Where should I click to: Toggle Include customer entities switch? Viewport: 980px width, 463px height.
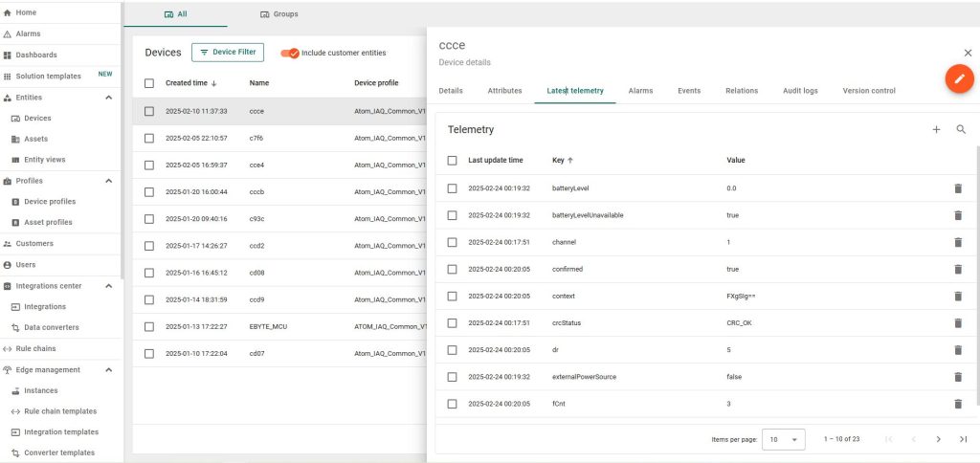tap(290, 53)
